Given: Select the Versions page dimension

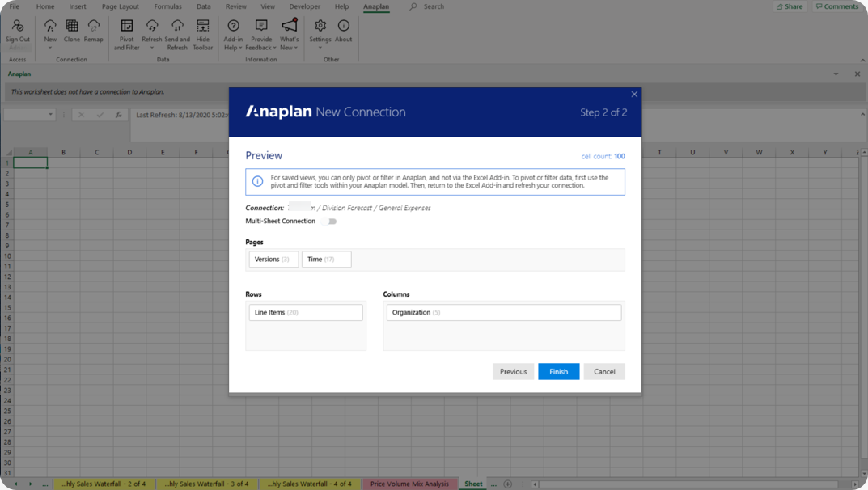Looking at the screenshot, I should [273, 259].
